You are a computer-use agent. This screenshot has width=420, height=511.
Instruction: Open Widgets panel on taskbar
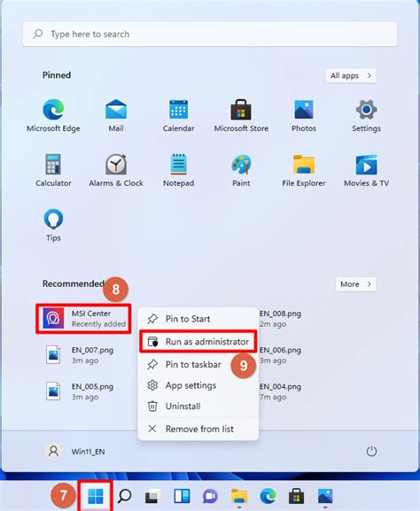point(182,496)
